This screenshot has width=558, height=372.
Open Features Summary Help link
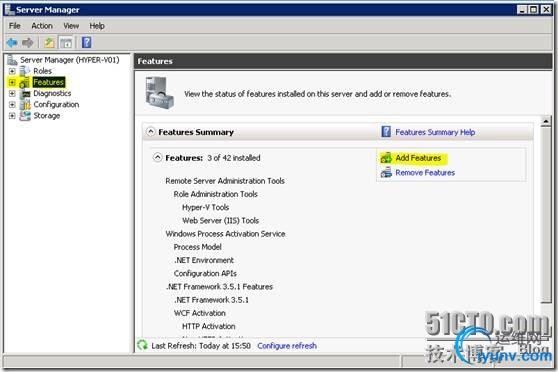(x=435, y=132)
